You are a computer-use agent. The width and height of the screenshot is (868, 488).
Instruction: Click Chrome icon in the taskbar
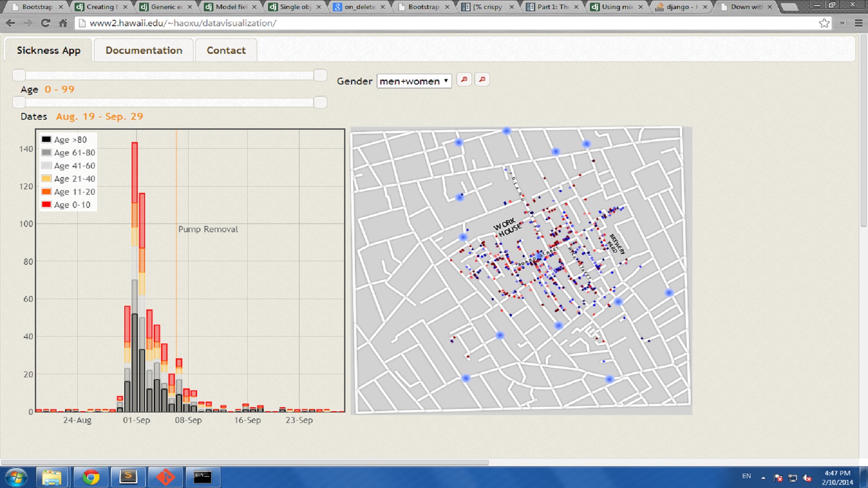tap(90, 477)
